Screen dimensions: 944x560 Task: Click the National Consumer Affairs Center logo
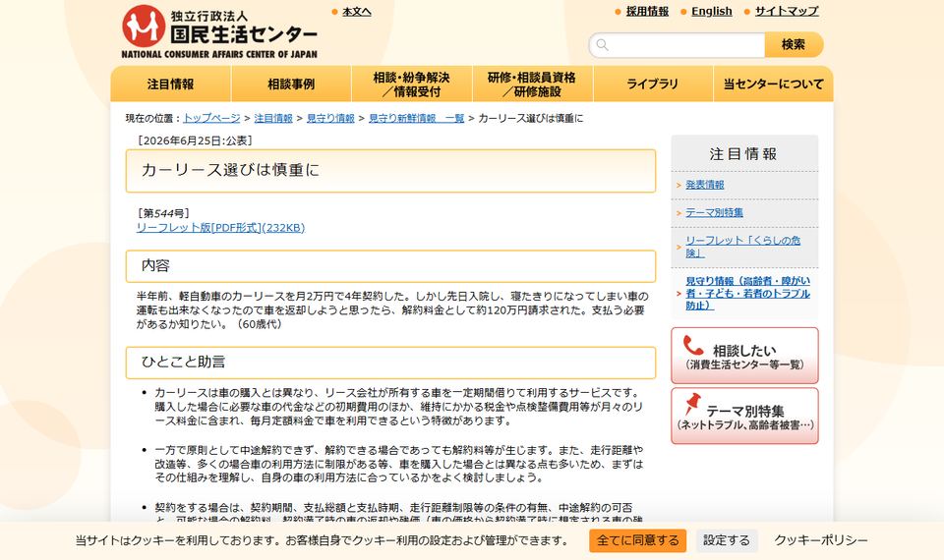coord(219,31)
